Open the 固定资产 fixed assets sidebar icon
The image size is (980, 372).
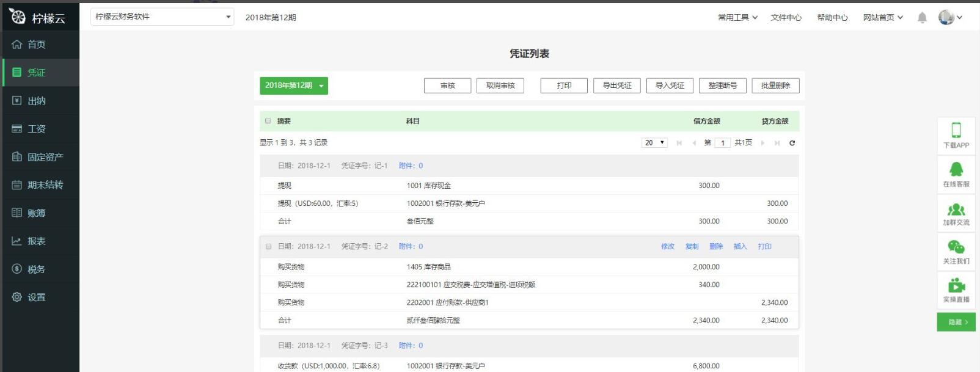click(17, 157)
